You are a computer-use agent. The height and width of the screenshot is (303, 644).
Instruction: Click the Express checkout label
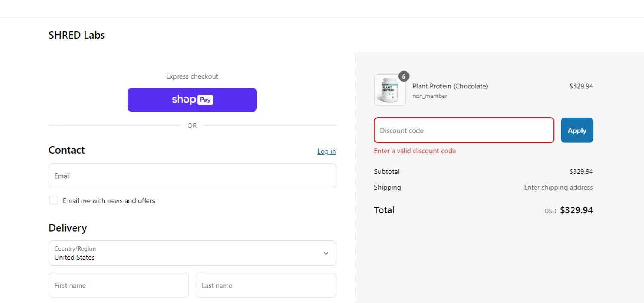click(192, 76)
